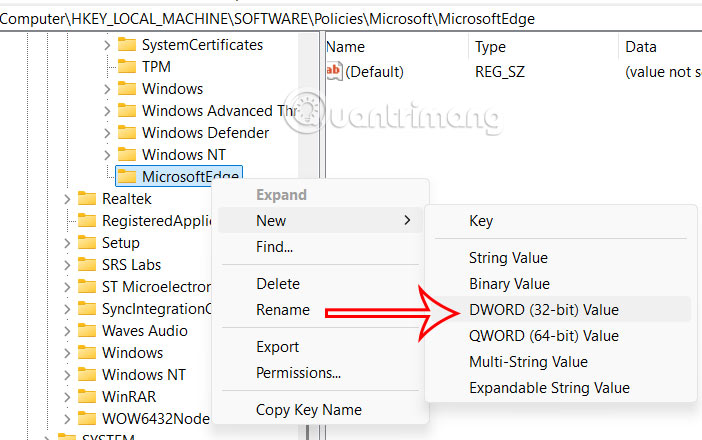Click the SRS Labs folder icon

87,265
